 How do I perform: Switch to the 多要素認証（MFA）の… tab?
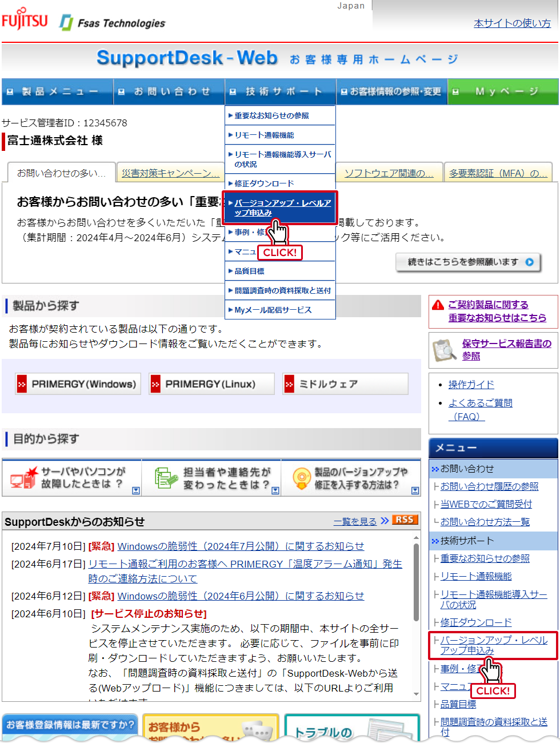pyautogui.click(x=498, y=173)
